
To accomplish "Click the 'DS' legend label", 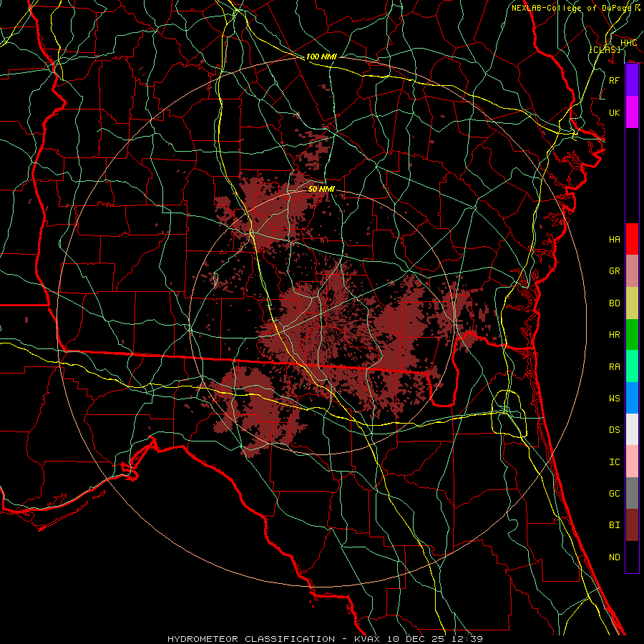I will pos(615,430).
